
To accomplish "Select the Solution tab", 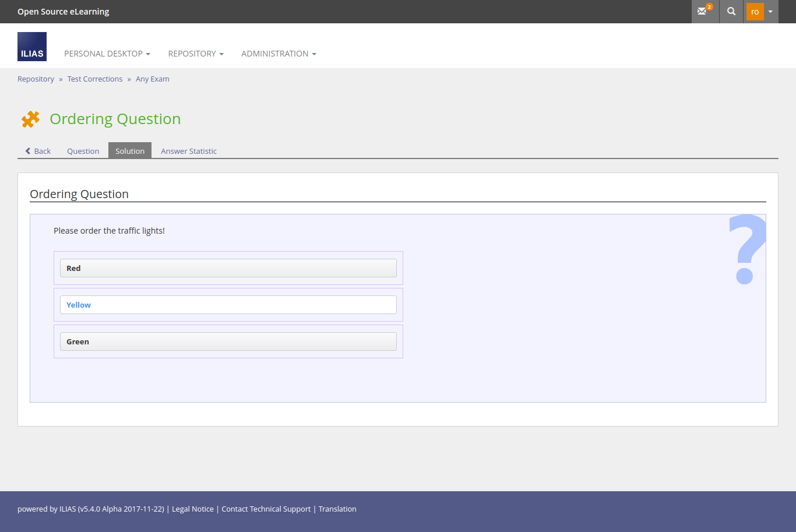I will click(130, 151).
